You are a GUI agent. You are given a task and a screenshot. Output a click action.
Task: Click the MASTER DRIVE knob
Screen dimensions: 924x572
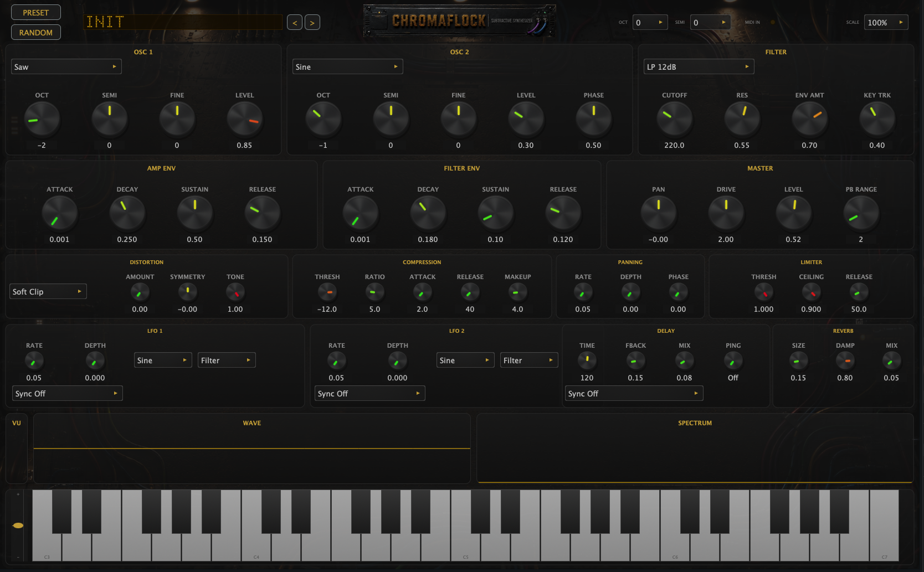[726, 213]
